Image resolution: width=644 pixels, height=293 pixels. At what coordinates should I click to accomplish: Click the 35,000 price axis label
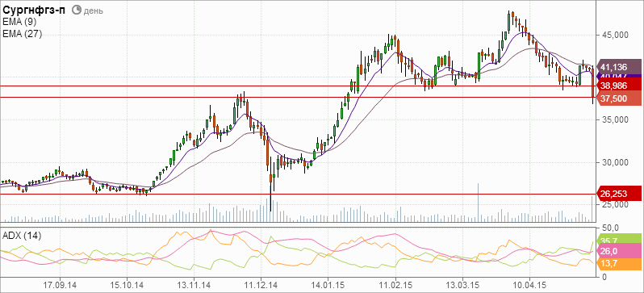614,119
